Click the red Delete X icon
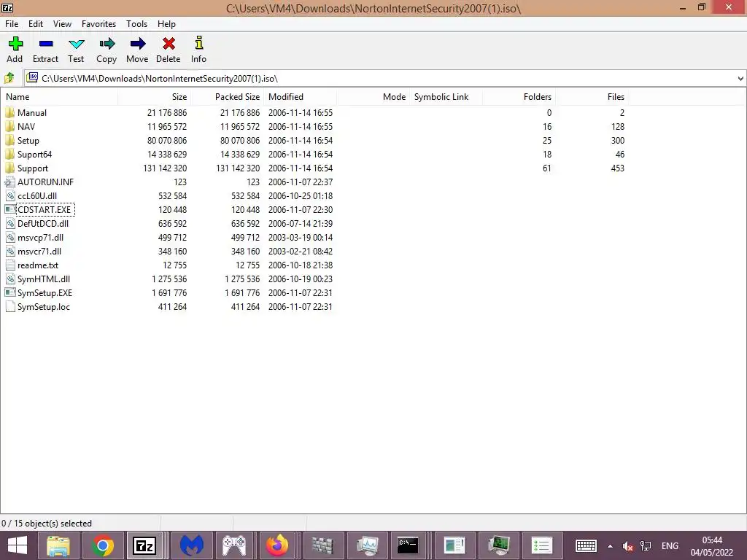 tap(169, 44)
